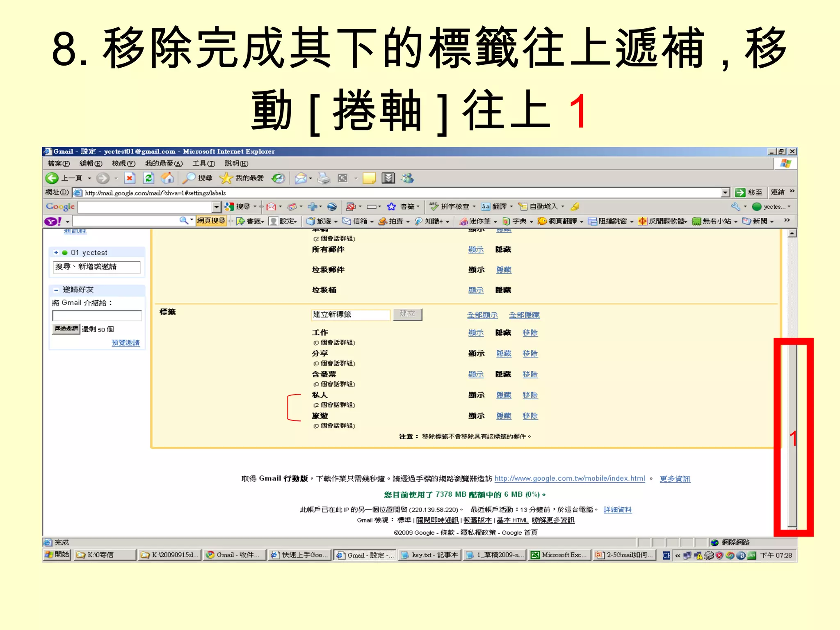Hide the 旅遊 label via 隱藏
The image size is (840, 630).
point(504,416)
